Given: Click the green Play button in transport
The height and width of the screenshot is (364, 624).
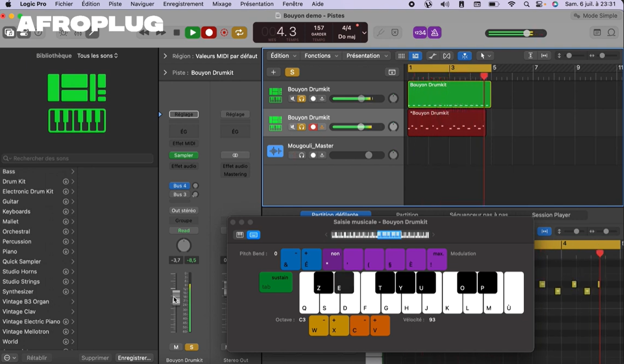Looking at the screenshot, I should point(193,32).
